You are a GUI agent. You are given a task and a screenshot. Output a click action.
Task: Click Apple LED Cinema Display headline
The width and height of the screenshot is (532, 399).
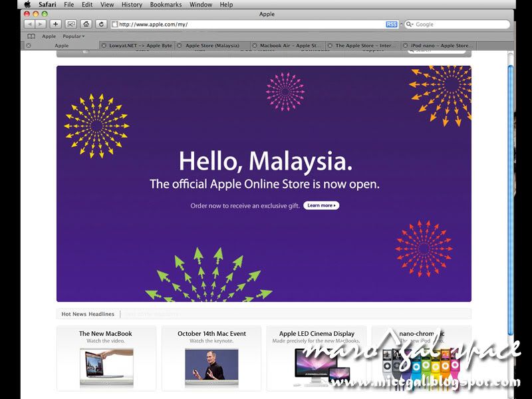(x=317, y=334)
